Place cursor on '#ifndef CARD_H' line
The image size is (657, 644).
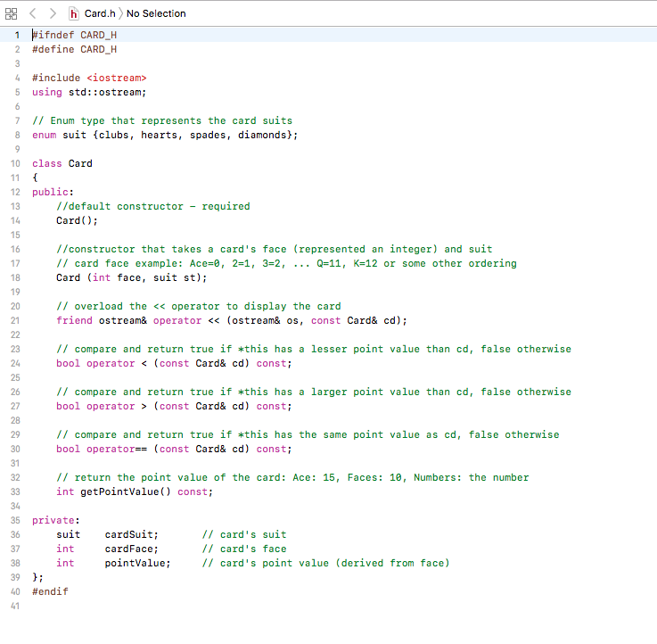75,35
